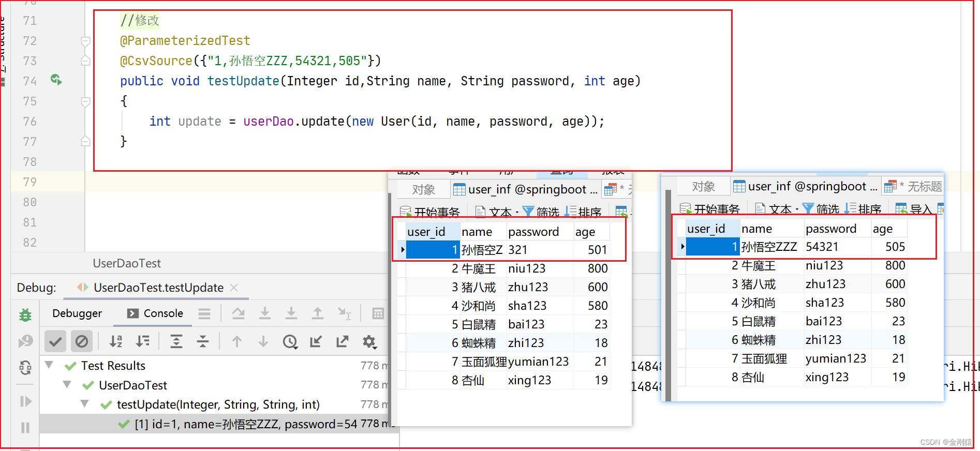The width and height of the screenshot is (980, 451).
Task: Collapse the UserDaoTest tree node
Action: click(x=67, y=385)
